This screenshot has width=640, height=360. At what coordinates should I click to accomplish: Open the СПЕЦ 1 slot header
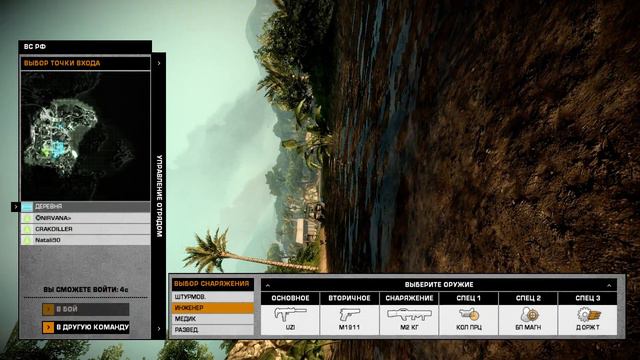coord(469,298)
